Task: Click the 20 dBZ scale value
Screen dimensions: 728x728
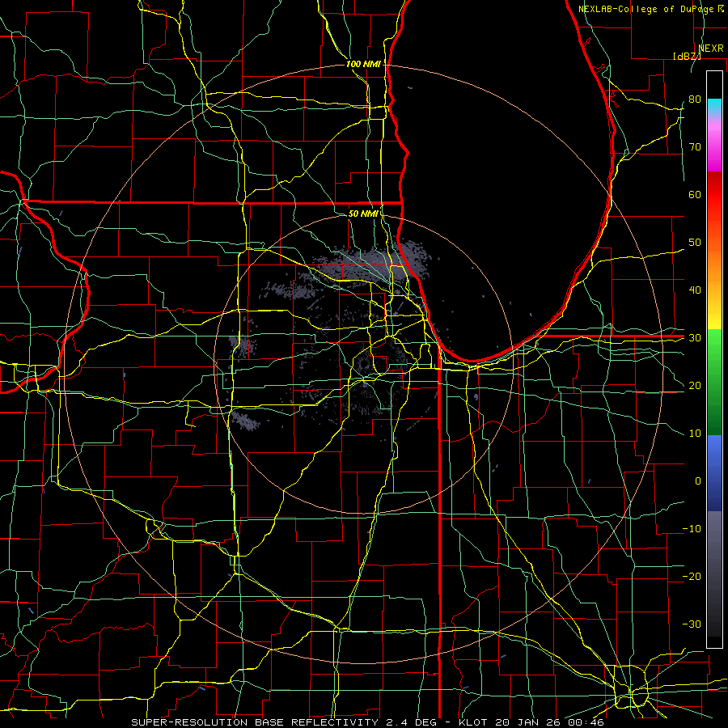Action: (695, 385)
